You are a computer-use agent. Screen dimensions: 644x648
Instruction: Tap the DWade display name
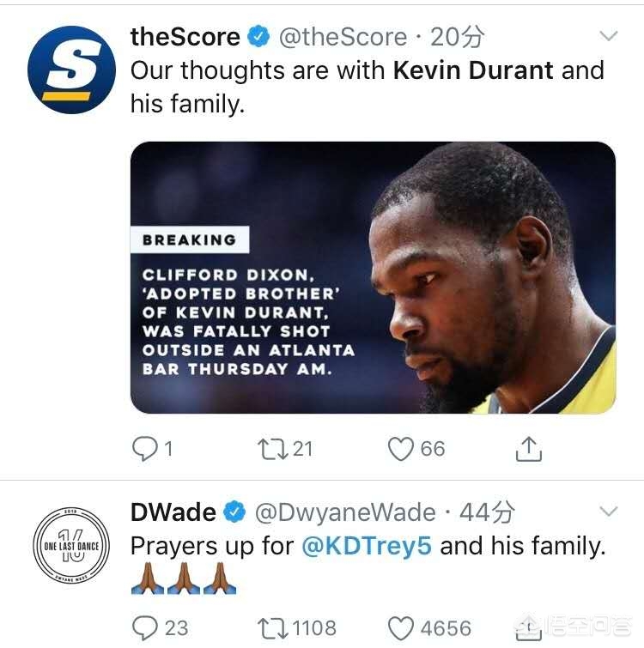tap(173, 512)
